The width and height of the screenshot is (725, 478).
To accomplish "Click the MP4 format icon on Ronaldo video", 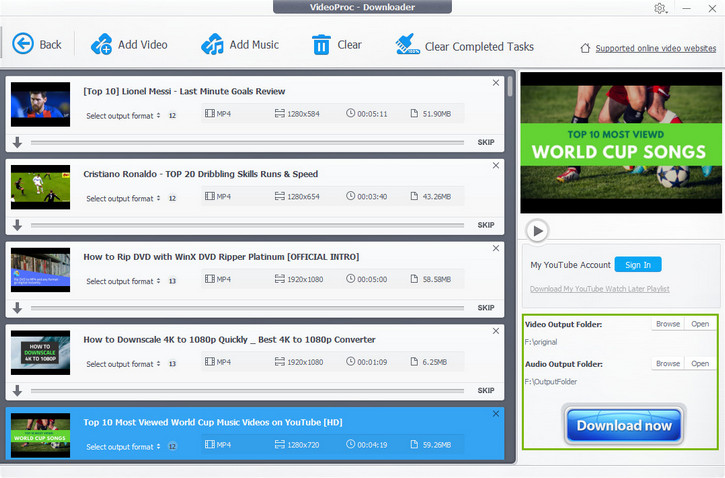I will pyautogui.click(x=210, y=196).
